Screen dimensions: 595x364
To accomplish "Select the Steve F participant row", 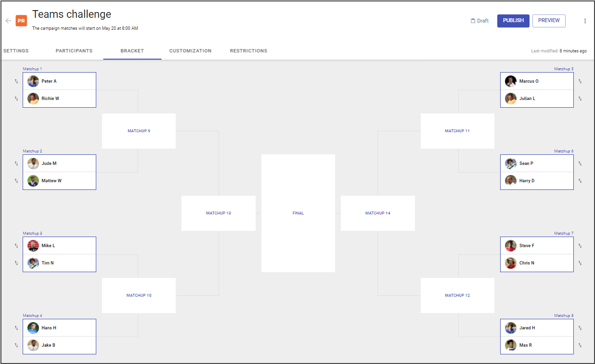I will (x=537, y=246).
